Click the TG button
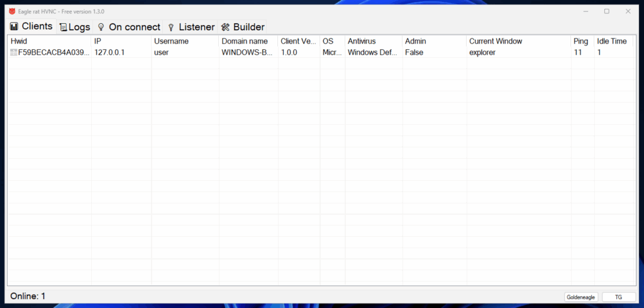The height and width of the screenshot is (308, 644). click(x=618, y=297)
